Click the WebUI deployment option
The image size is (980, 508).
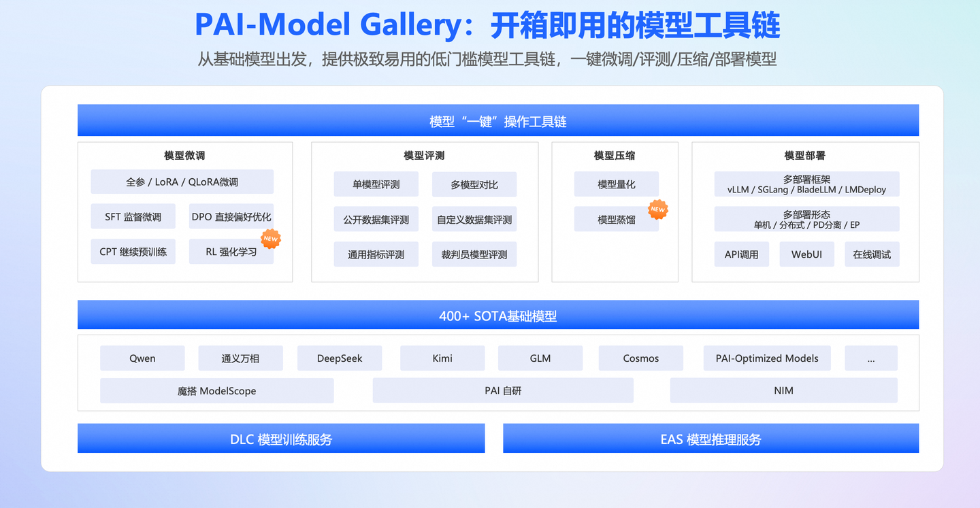(806, 254)
